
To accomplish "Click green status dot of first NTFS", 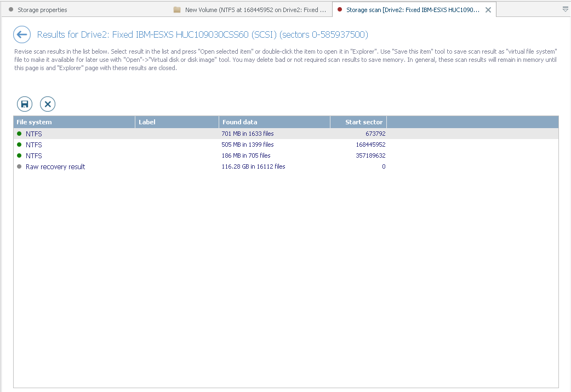I will [19, 134].
